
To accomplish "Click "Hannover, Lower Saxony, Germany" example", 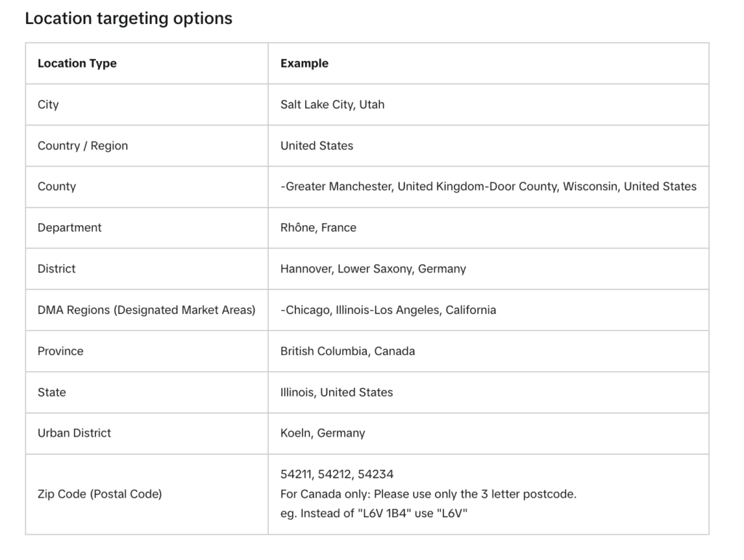I will 373,269.
